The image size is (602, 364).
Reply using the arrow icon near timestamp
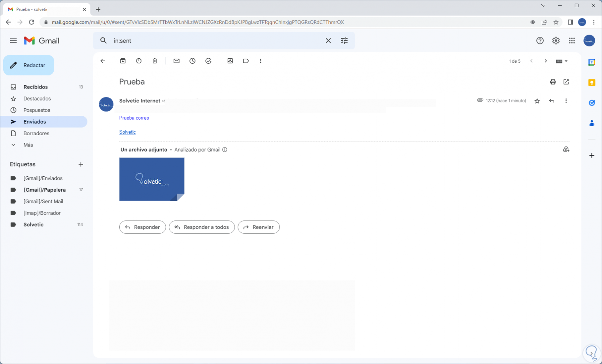552,101
